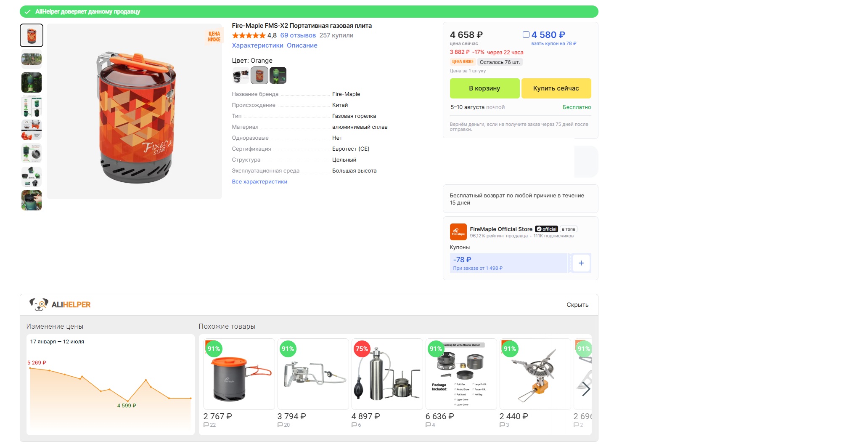Click the red 75% badge on the 4 897 ₽ product
868x444 pixels.
click(x=362, y=348)
